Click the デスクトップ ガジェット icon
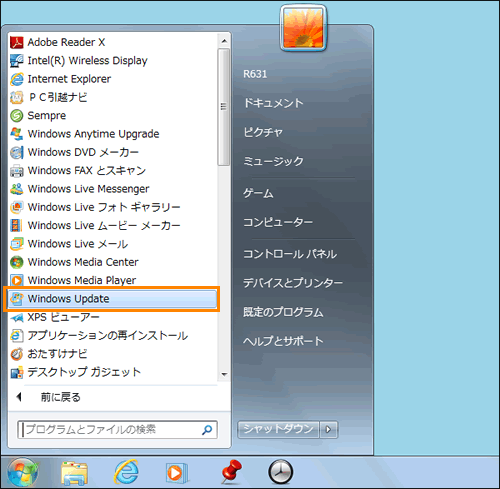 17,372
